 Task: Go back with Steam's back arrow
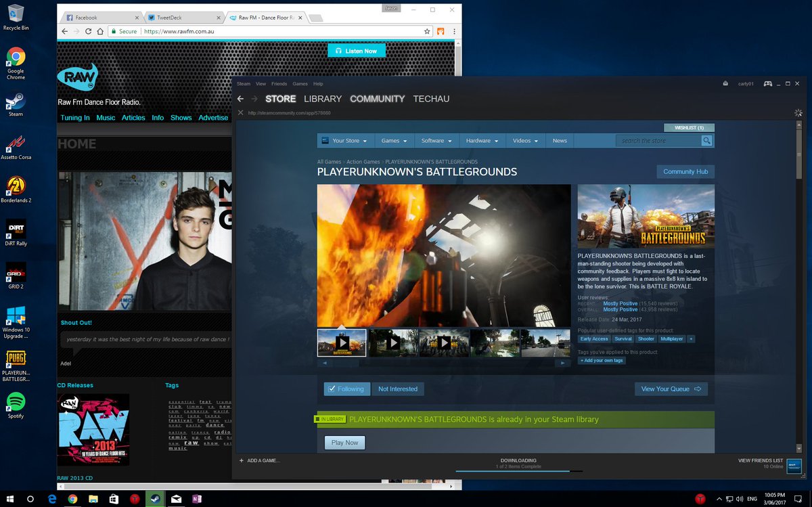coord(240,99)
